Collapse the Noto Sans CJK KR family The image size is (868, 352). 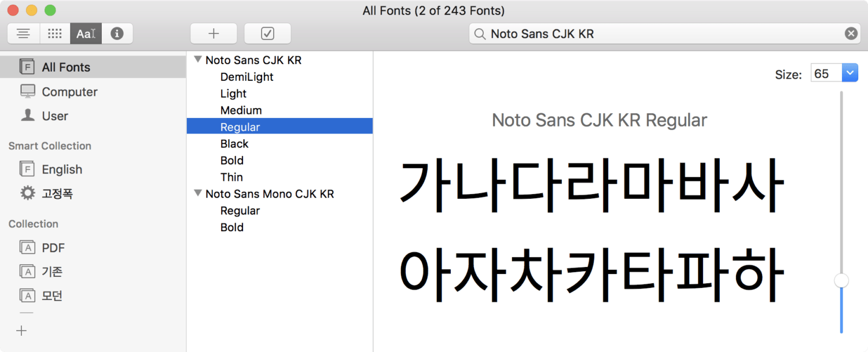[x=198, y=60]
